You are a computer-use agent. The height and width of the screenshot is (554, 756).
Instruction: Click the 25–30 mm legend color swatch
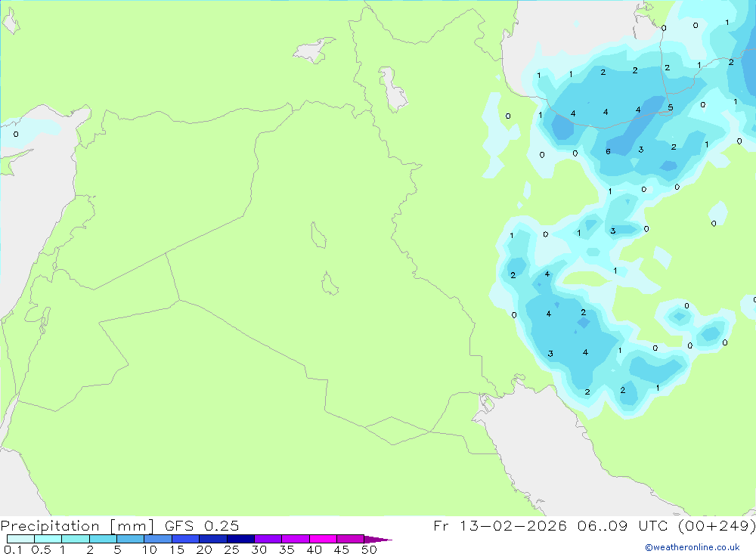click(x=240, y=539)
